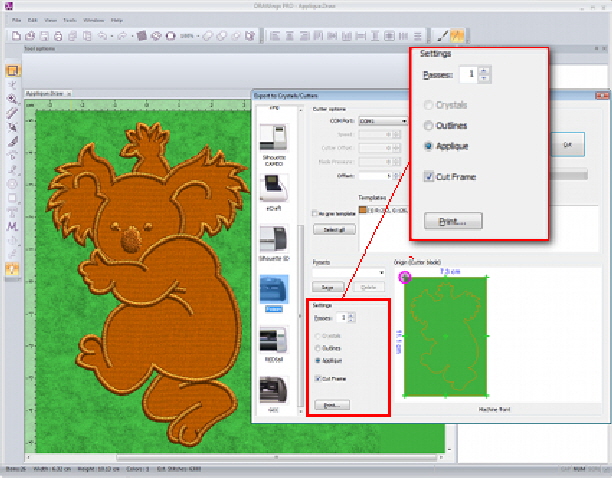
Task: Select the node edit tool below the selection tool
Action: pos(12,85)
